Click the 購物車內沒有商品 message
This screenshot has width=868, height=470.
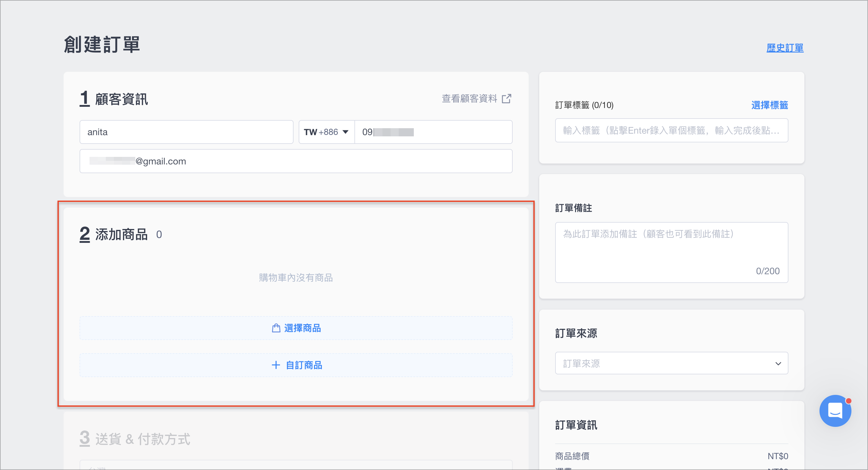(x=296, y=278)
